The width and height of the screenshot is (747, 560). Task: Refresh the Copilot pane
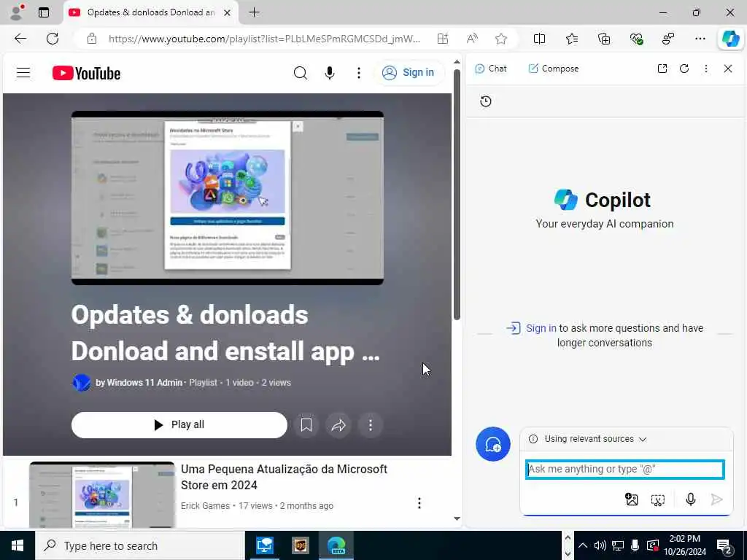(684, 69)
